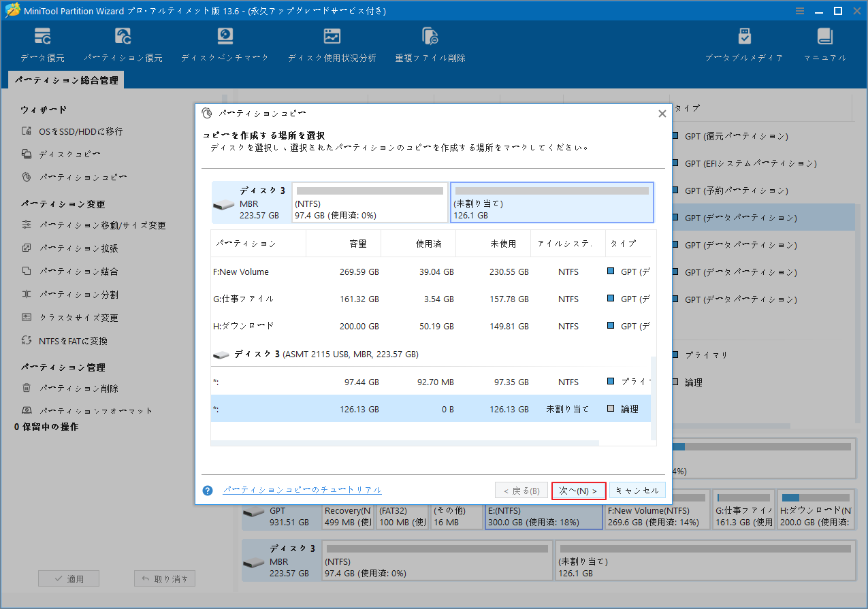Select パーティション拡張 in sidebar
The height and width of the screenshot is (609, 868).
(x=78, y=248)
